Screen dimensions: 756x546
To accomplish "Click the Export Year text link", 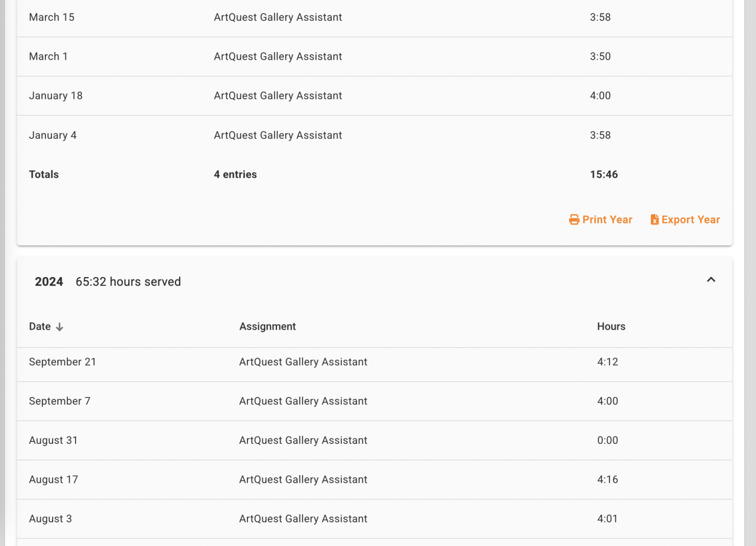I will (690, 220).
